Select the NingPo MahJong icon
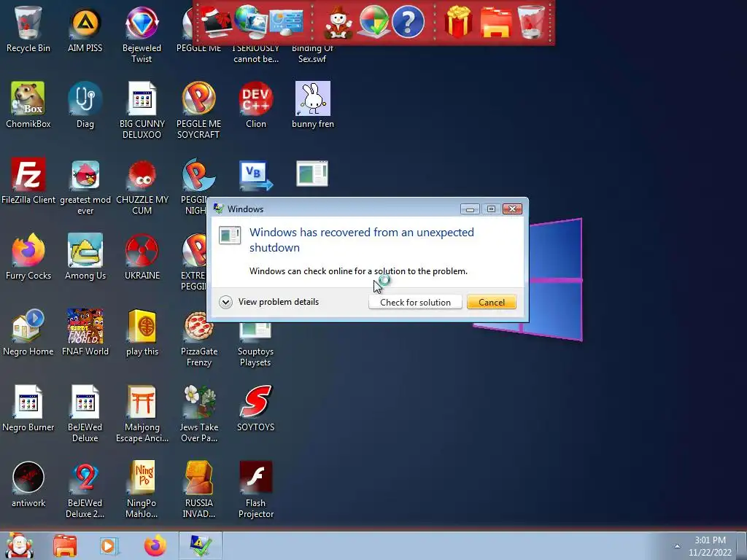 click(142, 489)
